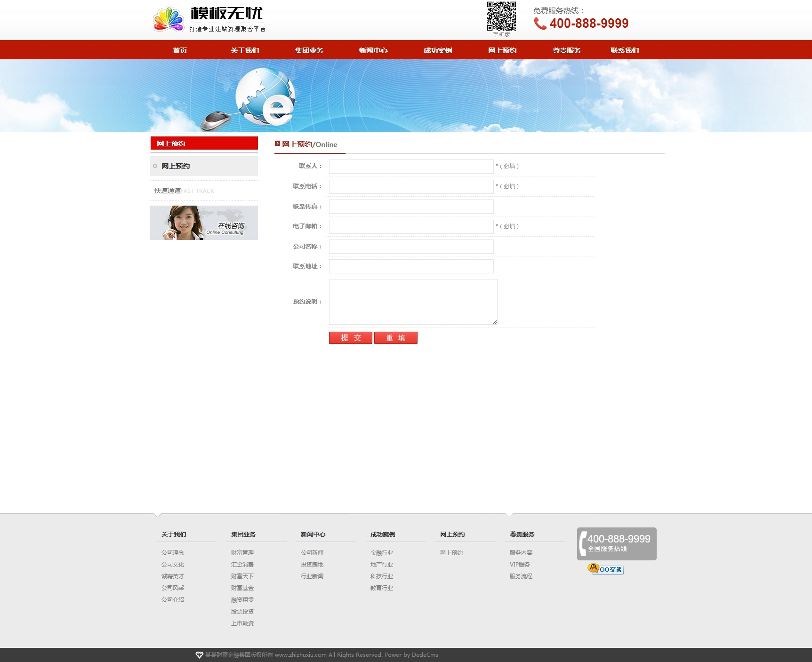Go to 新闻中心 in the navigation bar
This screenshot has width=812, height=662.
(x=373, y=50)
